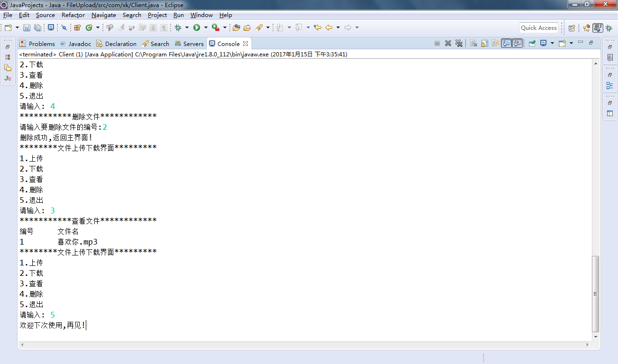Select the active Java perspective button
Screen dimensions: 618x364
[598, 27]
